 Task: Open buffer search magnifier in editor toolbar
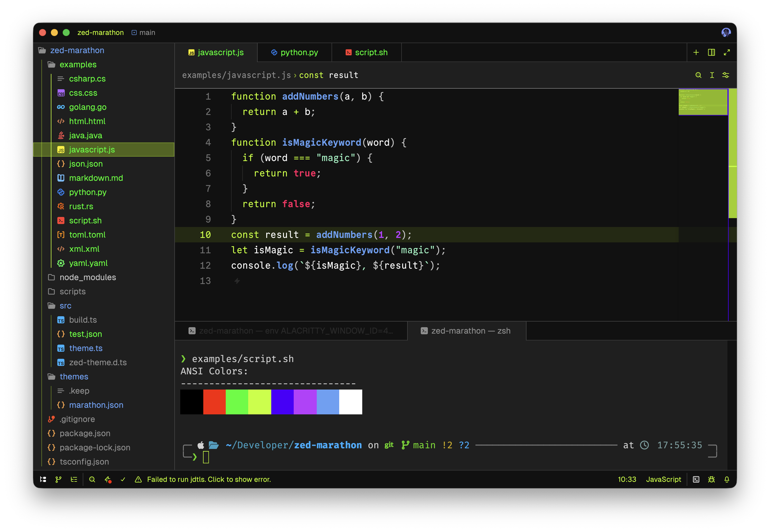[698, 75]
